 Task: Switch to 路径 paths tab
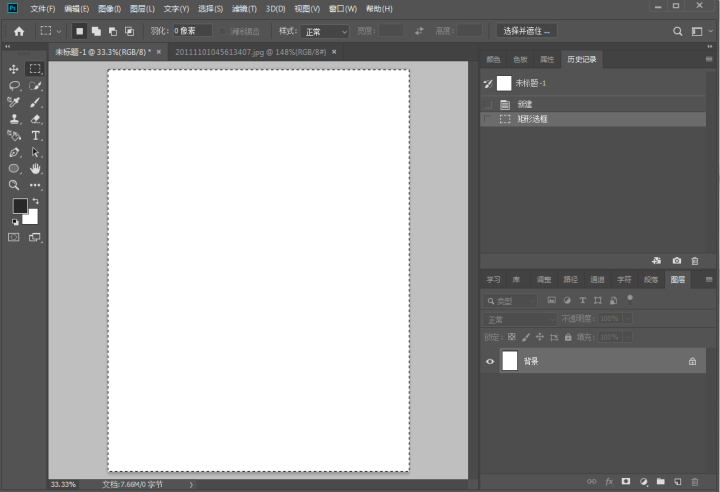coord(570,279)
